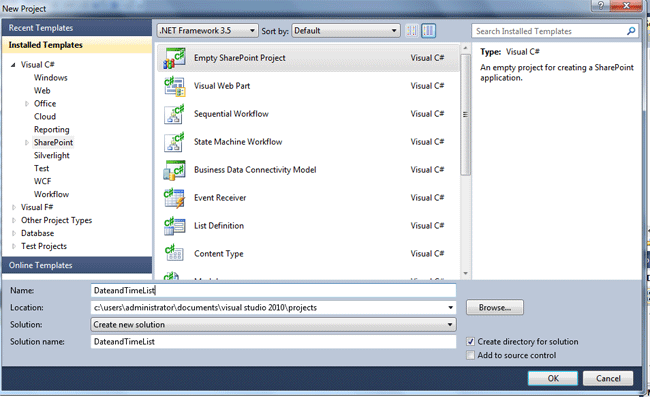The width and height of the screenshot is (650, 397).
Task: Switch to small icons view
Action: tap(412, 31)
